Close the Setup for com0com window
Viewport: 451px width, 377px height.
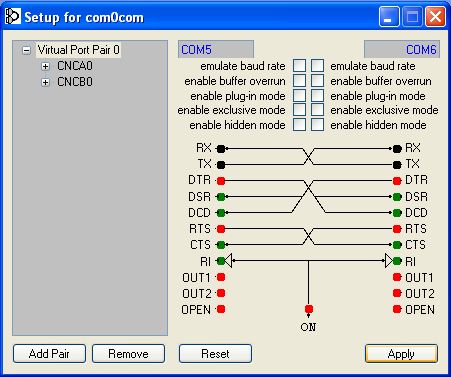[435, 16]
